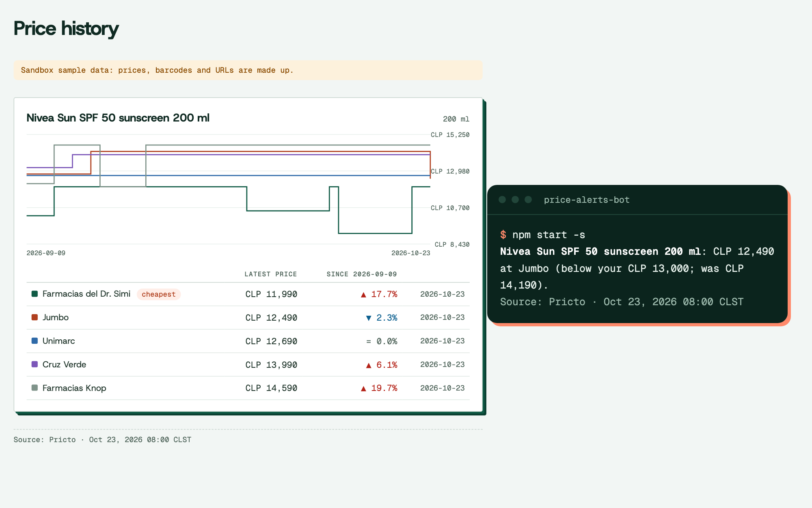The height and width of the screenshot is (508, 812).
Task: Click the dollar prompt symbol in terminal
Action: click(503, 235)
